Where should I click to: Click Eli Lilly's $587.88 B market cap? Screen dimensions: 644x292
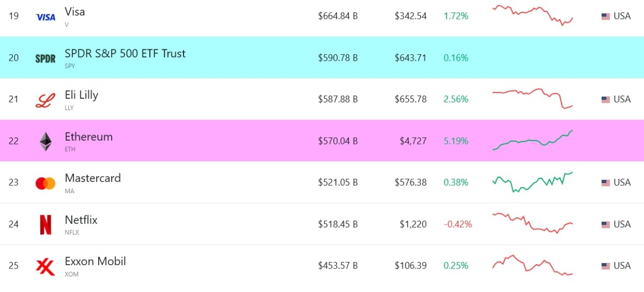point(338,99)
